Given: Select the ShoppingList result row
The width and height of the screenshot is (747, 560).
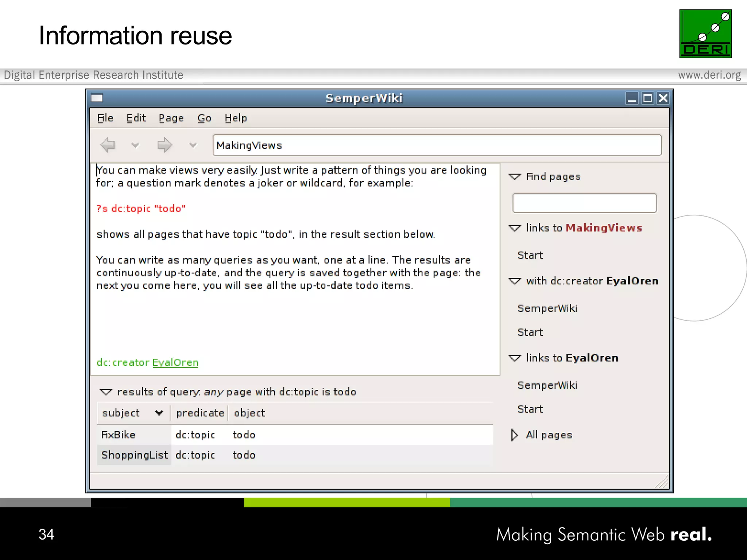Looking at the screenshot, I should coord(295,455).
